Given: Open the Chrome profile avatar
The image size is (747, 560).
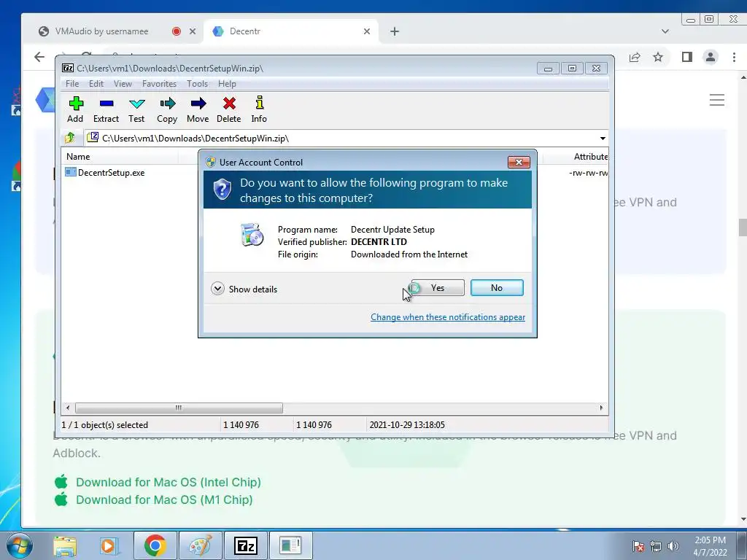Looking at the screenshot, I should pos(711,57).
